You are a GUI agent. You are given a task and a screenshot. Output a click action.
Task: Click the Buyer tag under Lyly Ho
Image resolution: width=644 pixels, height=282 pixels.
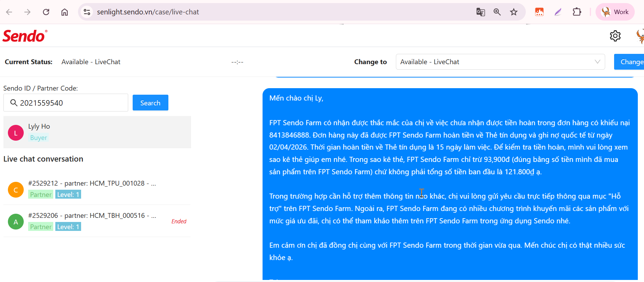[x=38, y=138]
